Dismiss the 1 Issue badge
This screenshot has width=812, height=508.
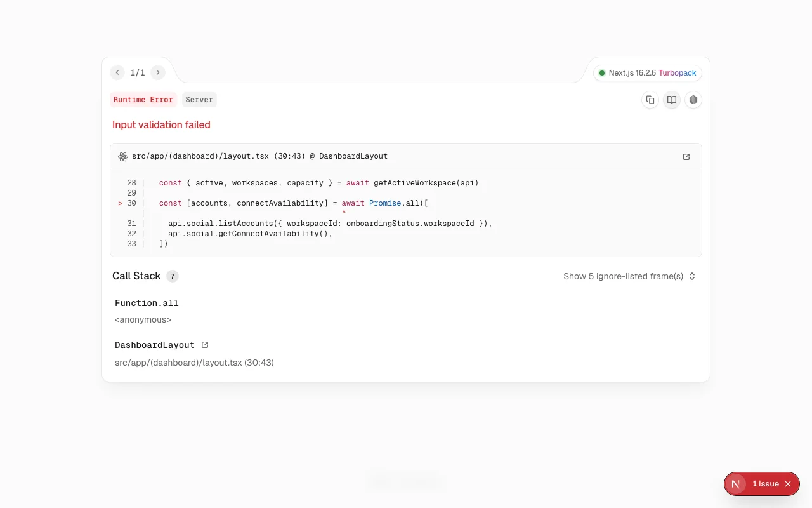(788, 484)
